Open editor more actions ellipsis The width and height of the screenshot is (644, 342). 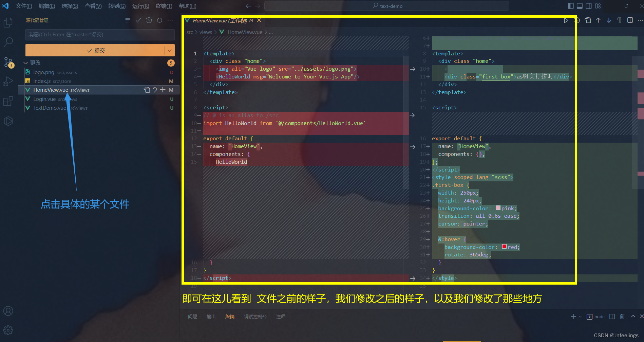click(x=640, y=20)
